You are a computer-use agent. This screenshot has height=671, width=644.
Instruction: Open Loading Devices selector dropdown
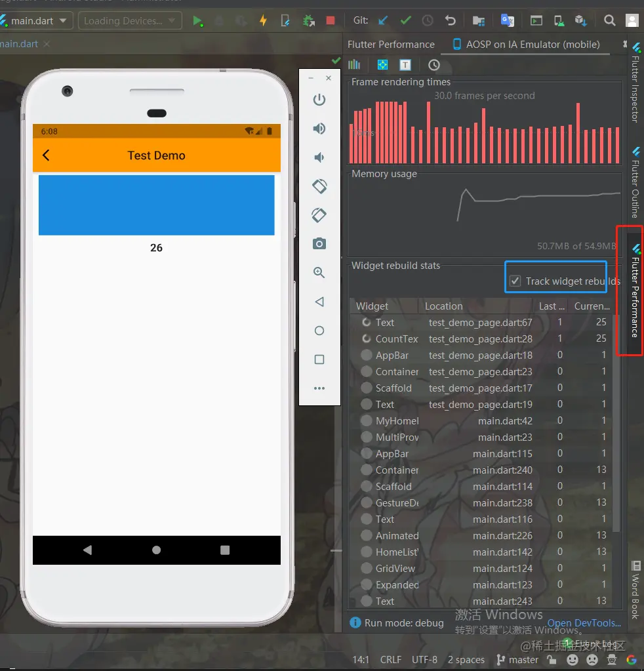130,20
